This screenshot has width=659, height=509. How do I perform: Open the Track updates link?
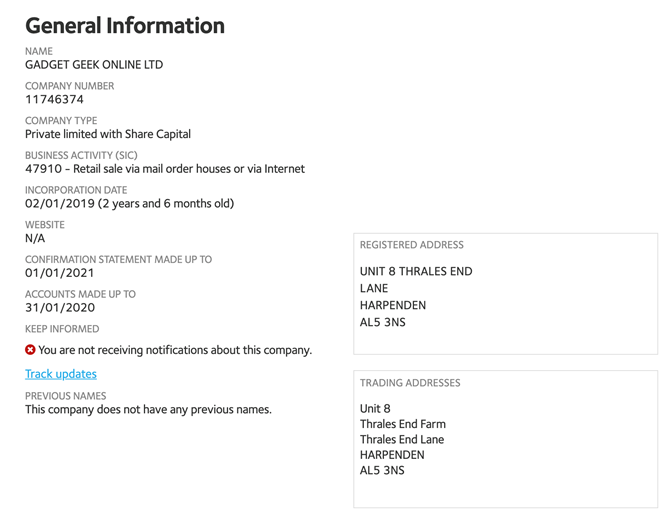tap(61, 374)
